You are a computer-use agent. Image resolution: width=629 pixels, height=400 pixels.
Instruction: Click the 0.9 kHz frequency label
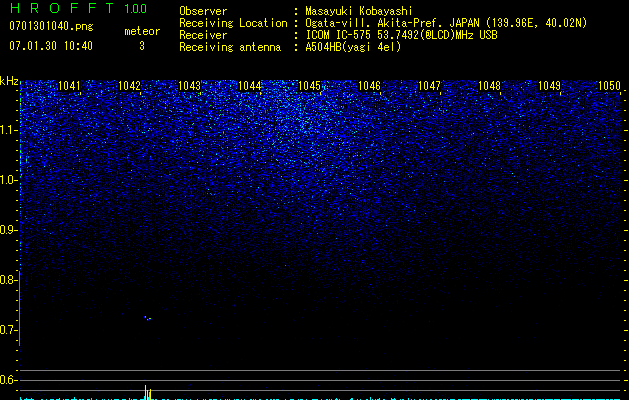coord(8,230)
